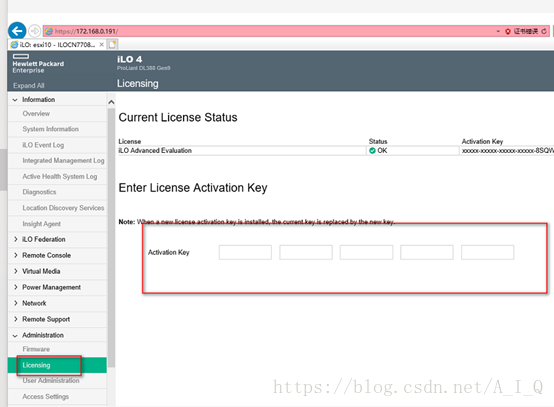This screenshot has height=407, width=554.
Task: Click the refresh icon in address bar
Action: click(x=544, y=31)
